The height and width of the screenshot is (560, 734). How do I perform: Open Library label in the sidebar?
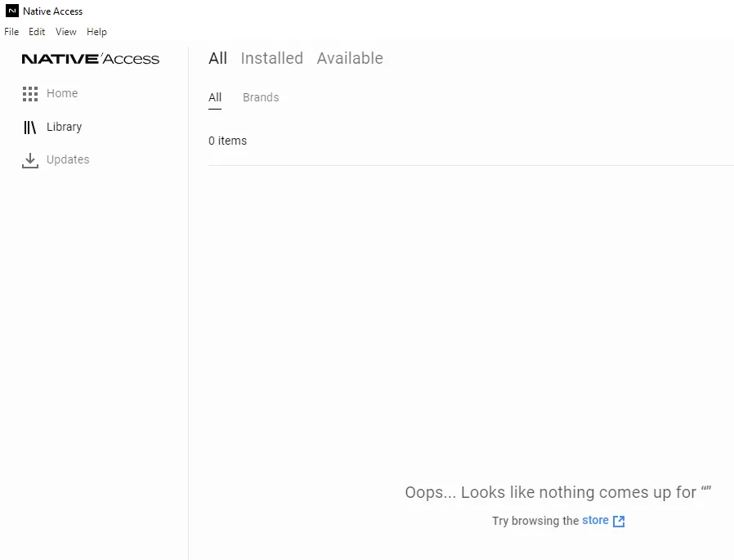click(x=64, y=127)
